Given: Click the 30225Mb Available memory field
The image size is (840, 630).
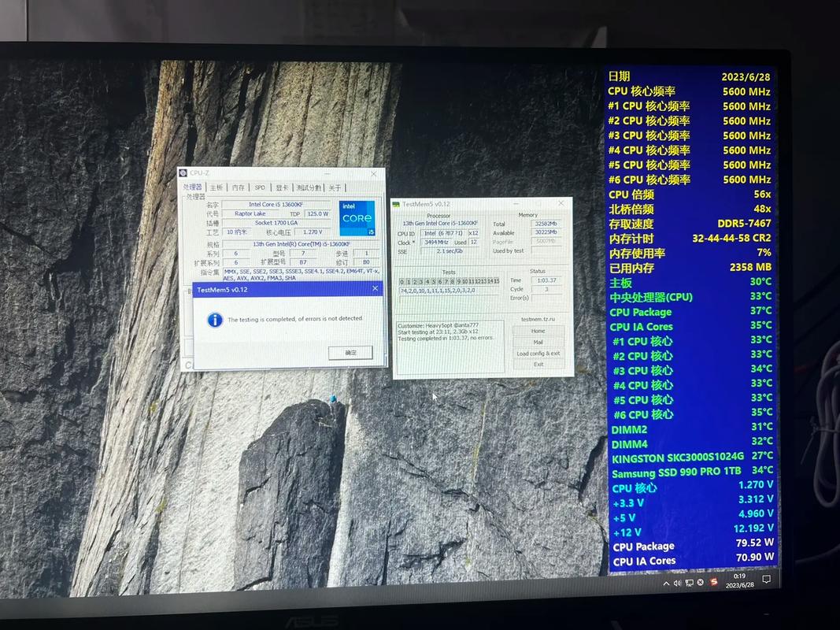Looking at the screenshot, I should click(x=546, y=232).
